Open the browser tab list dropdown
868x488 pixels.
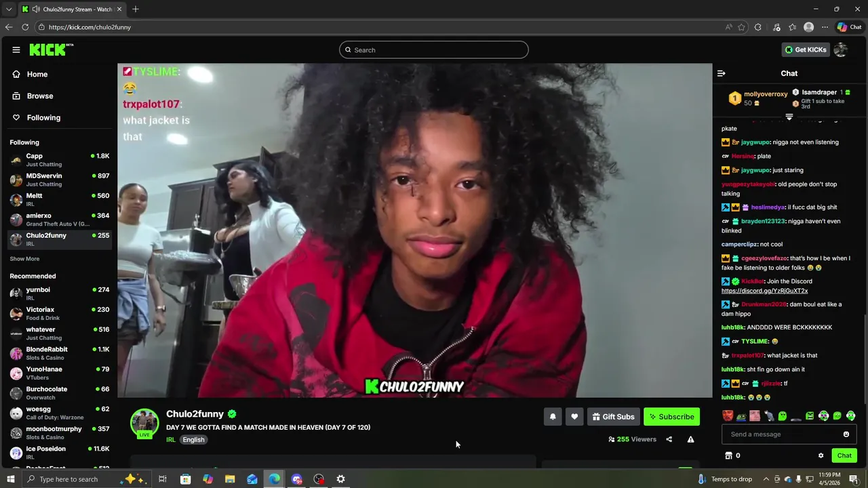coord(9,9)
